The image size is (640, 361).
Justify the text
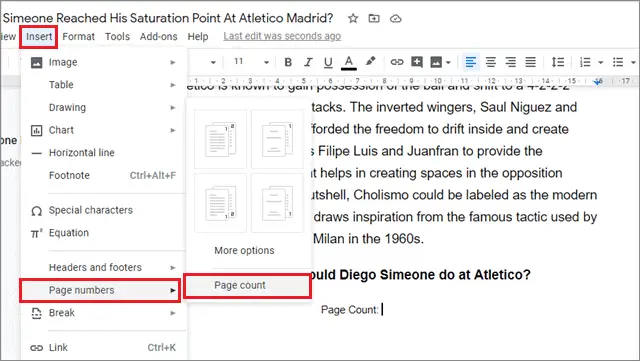[530, 62]
